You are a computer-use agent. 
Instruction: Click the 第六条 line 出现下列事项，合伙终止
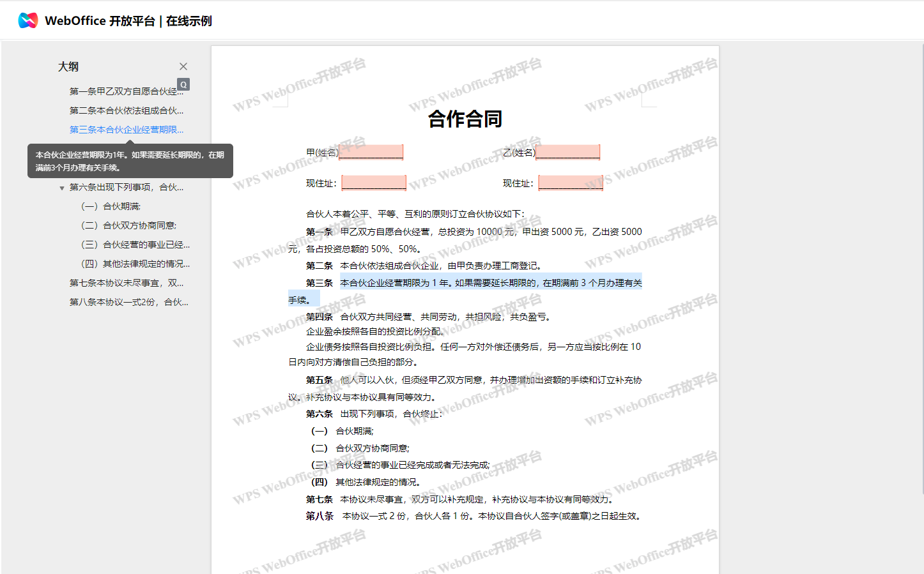tap(374, 414)
